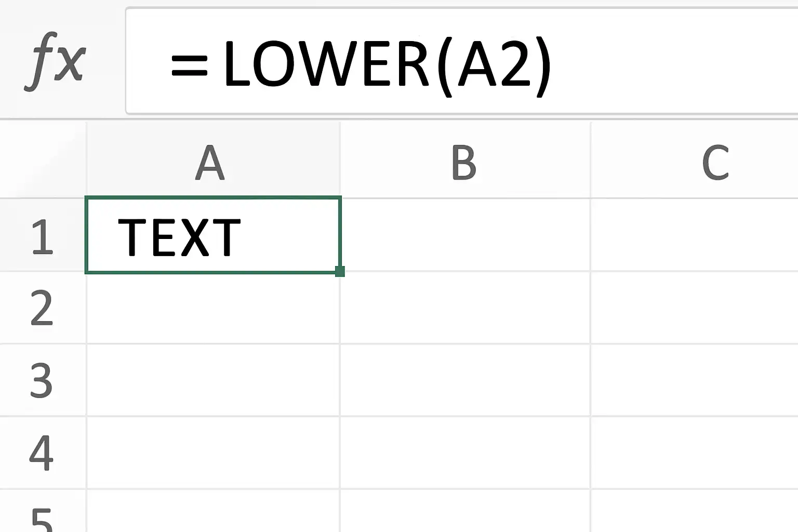Image resolution: width=798 pixels, height=532 pixels.
Task: Open Insert Function via fx icon
Action: (x=55, y=61)
